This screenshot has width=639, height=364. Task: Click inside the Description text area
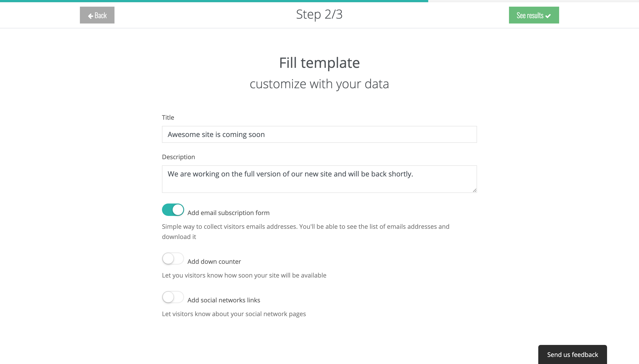pos(319,179)
